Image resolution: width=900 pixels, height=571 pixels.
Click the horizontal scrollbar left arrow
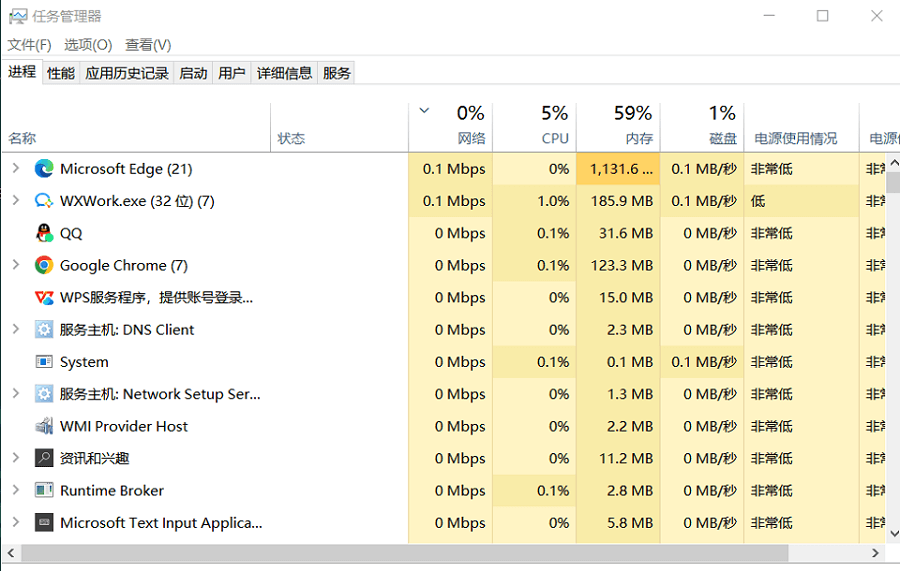click(10, 553)
